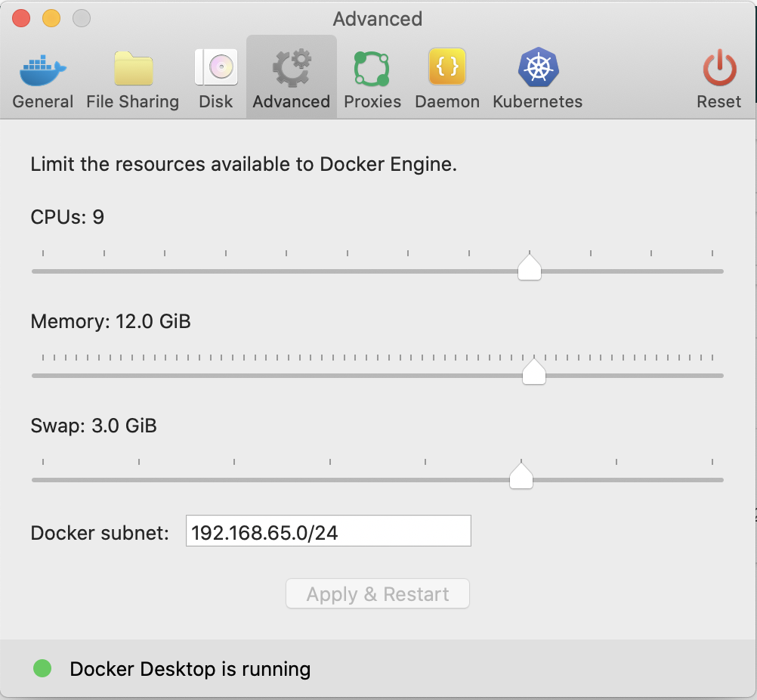
Task: Click Apply & Restart button
Action: pyautogui.click(x=378, y=593)
